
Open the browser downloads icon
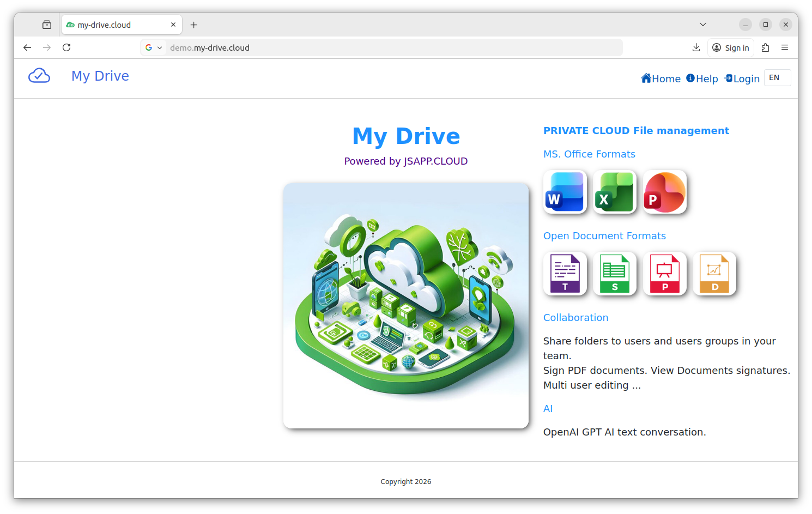[696, 47]
